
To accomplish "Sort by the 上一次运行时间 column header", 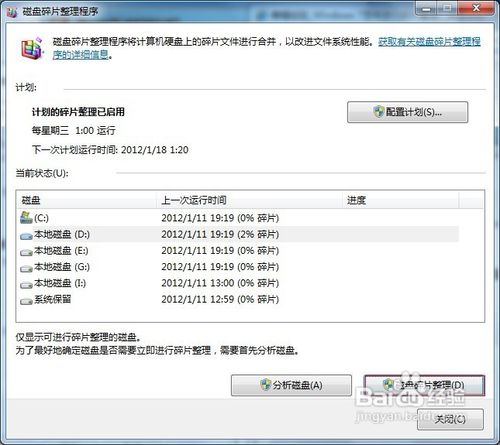I will point(249,200).
